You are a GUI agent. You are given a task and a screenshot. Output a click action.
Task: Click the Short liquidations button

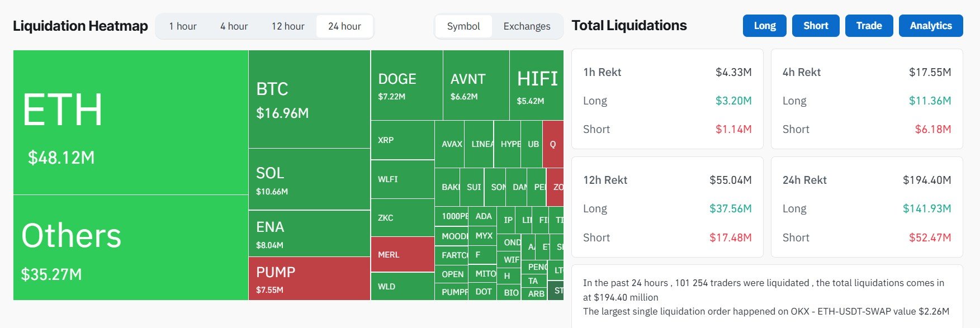[815, 25]
